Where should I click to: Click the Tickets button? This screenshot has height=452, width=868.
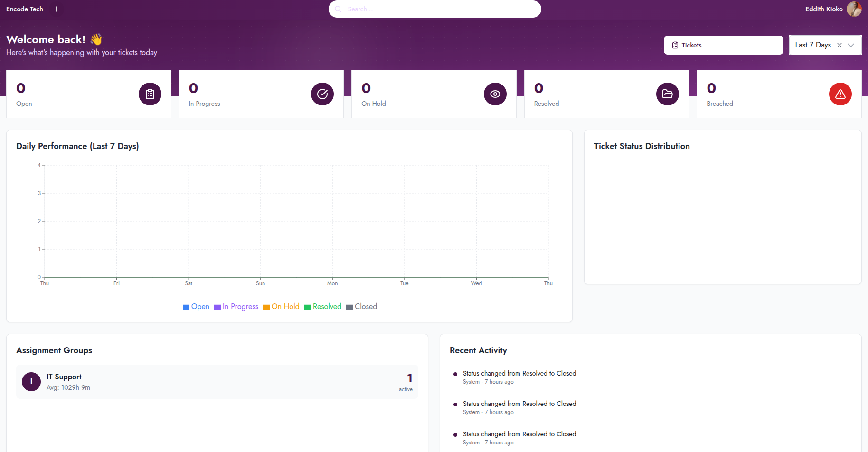[x=723, y=45]
